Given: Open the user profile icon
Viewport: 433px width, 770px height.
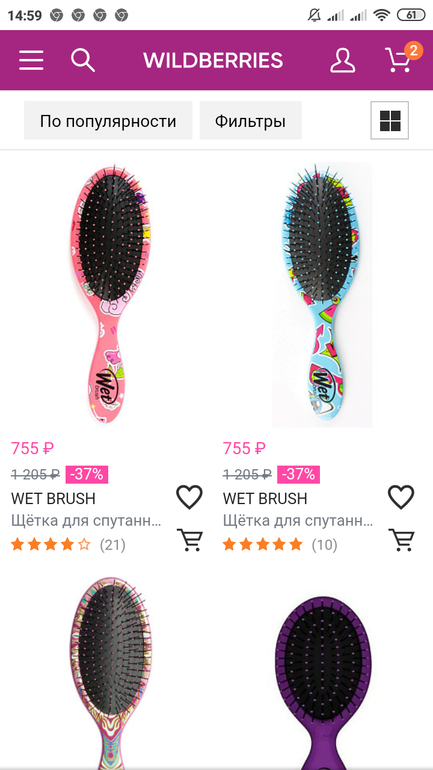Looking at the screenshot, I should pos(342,60).
